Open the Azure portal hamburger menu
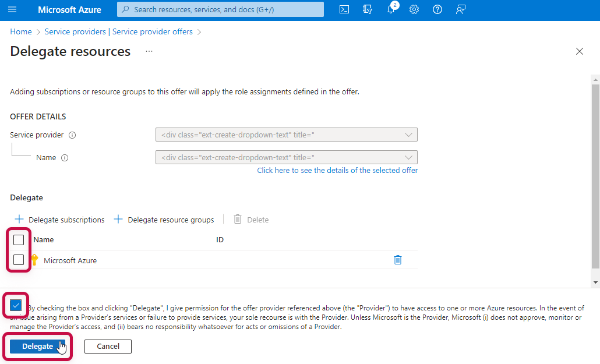600x364 pixels. [x=12, y=9]
